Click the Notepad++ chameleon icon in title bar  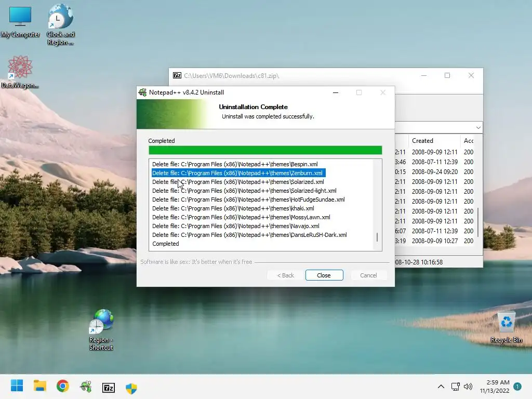pos(142,92)
